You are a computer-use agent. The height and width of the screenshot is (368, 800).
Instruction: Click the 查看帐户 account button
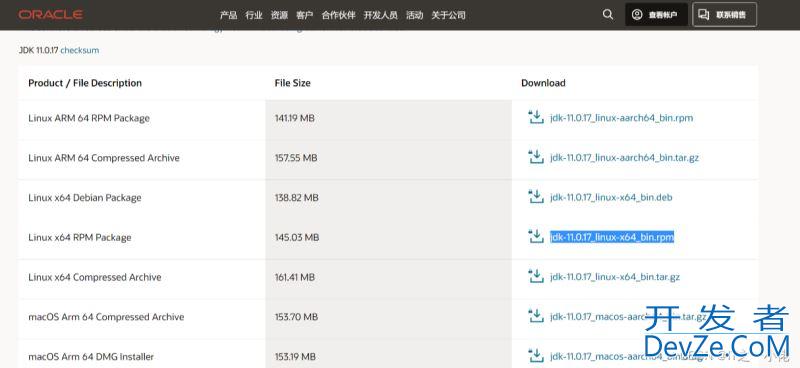(656, 14)
